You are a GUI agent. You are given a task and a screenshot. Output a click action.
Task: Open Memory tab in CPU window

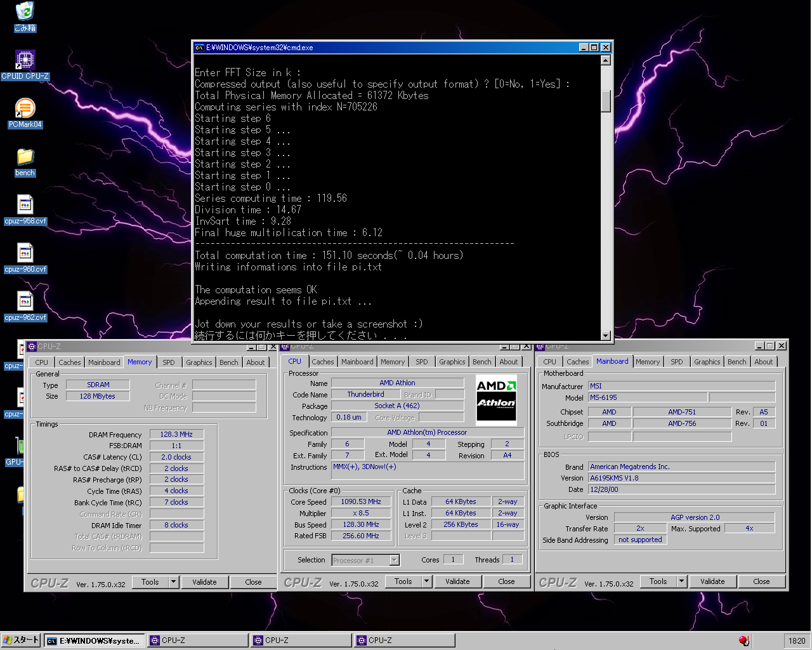coord(393,362)
